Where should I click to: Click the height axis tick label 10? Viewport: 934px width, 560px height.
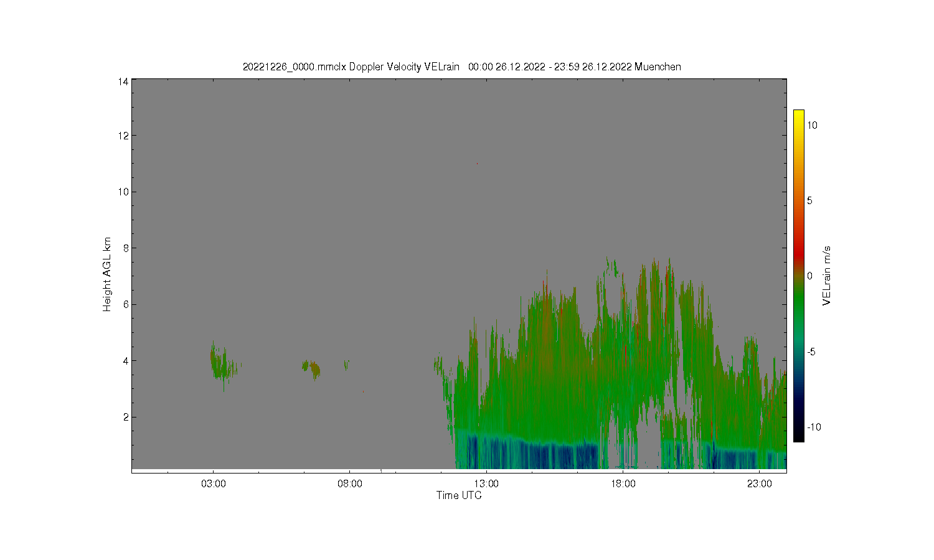pos(123,192)
